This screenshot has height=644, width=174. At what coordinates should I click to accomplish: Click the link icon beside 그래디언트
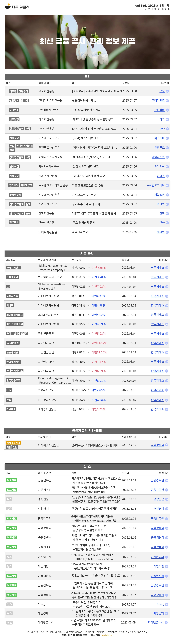pos(167,100)
